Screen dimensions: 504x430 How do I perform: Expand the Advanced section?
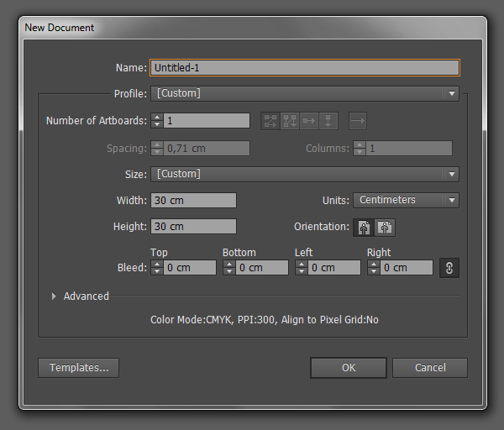(x=54, y=296)
